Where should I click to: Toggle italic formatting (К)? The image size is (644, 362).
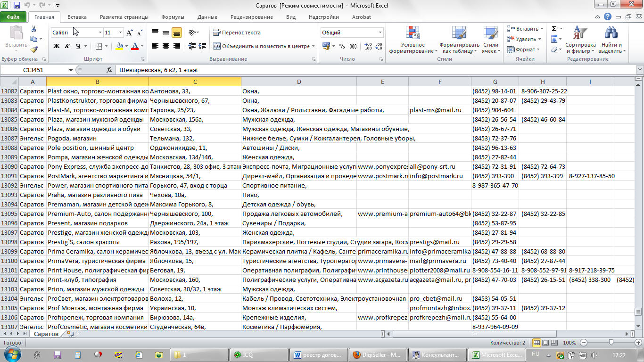pyautogui.click(x=67, y=46)
